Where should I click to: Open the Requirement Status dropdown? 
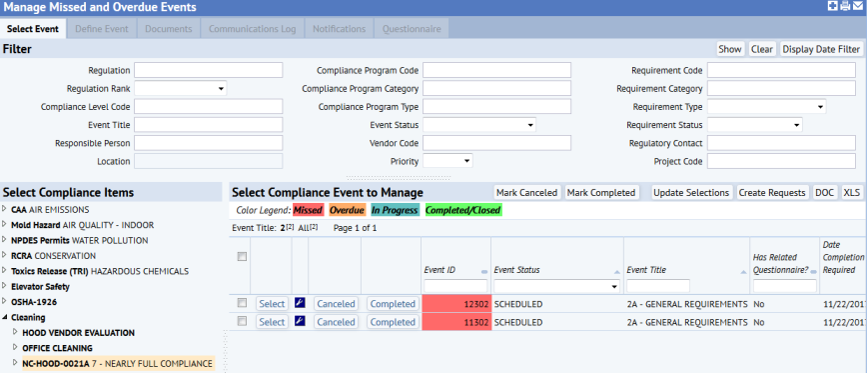pos(755,125)
